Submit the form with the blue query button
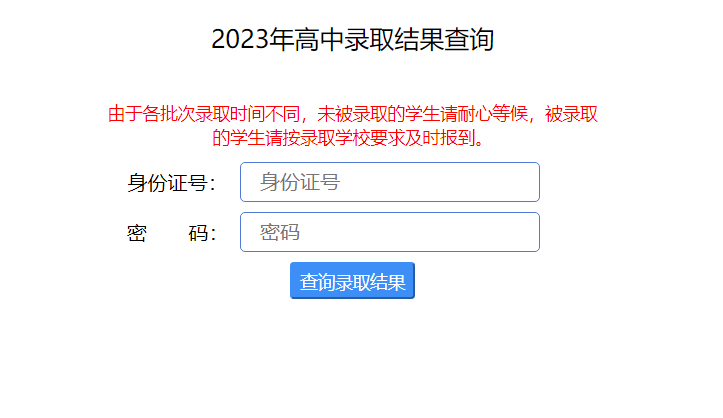 352,281
